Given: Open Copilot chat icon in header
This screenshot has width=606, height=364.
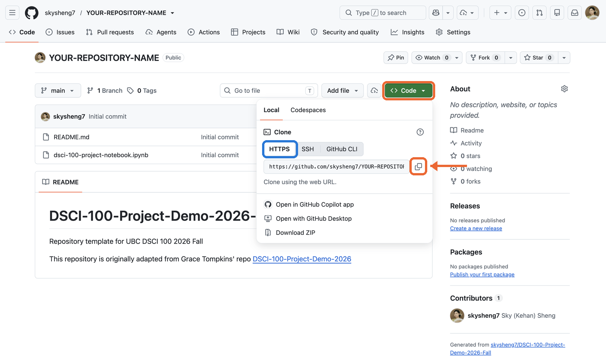Looking at the screenshot, I should pyautogui.click(x=436, y=13).
